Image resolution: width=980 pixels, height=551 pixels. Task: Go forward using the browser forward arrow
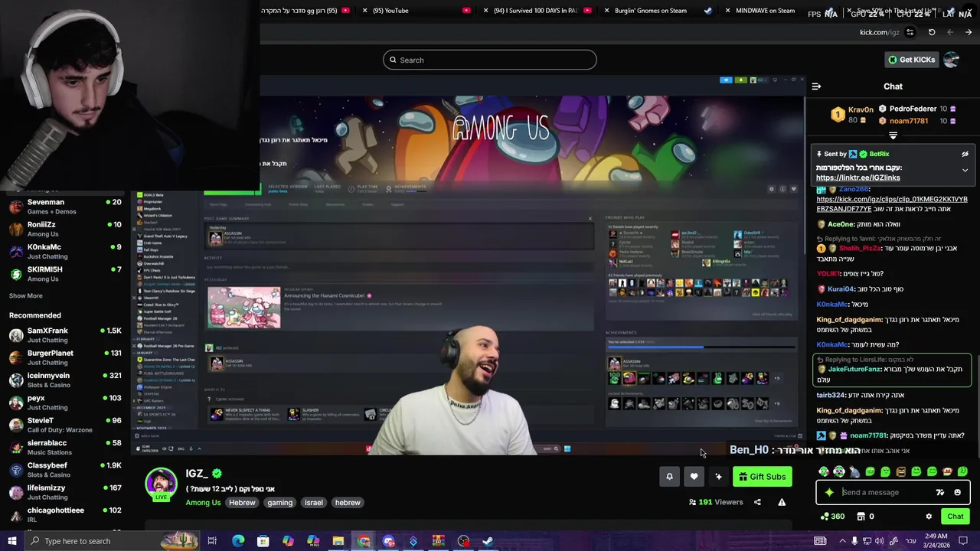tap(969, 32)
